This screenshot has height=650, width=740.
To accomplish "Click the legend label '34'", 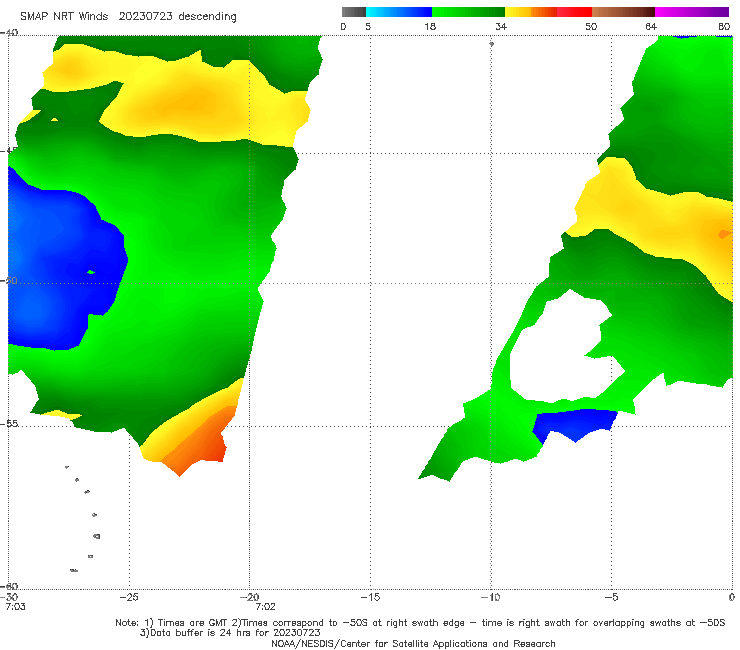I will click(x=501, y=26).
